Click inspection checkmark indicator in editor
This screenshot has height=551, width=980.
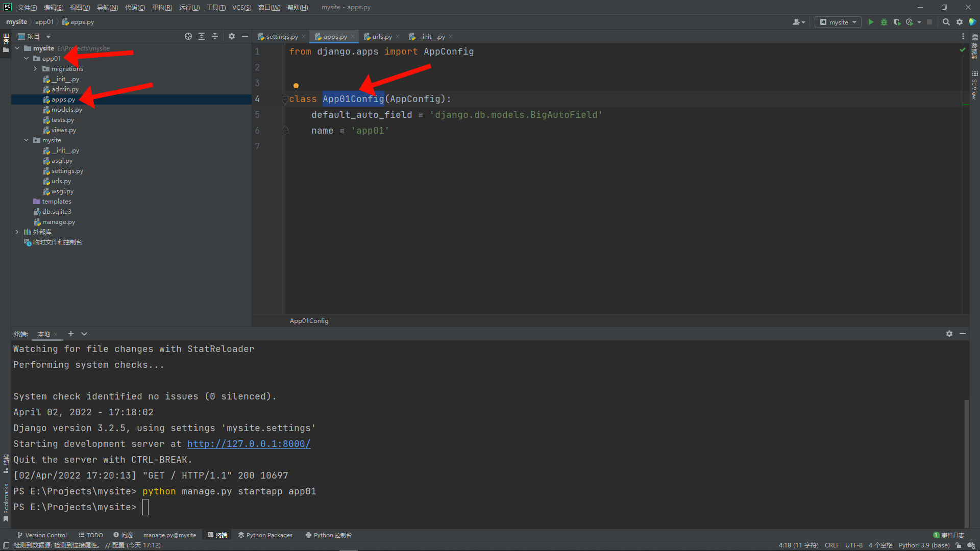pos(963,50)
